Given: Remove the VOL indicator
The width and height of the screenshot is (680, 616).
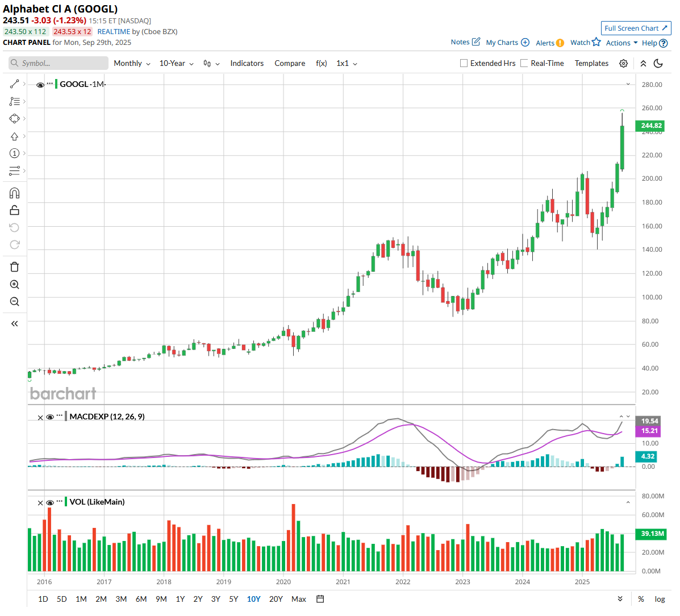Looking at the screenshot, I should 40,503.
